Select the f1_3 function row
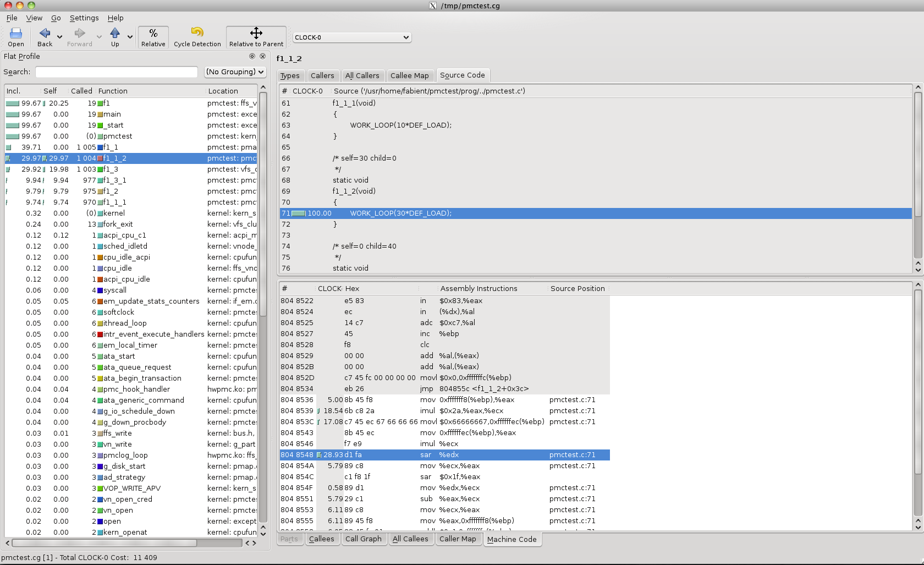 131,169
